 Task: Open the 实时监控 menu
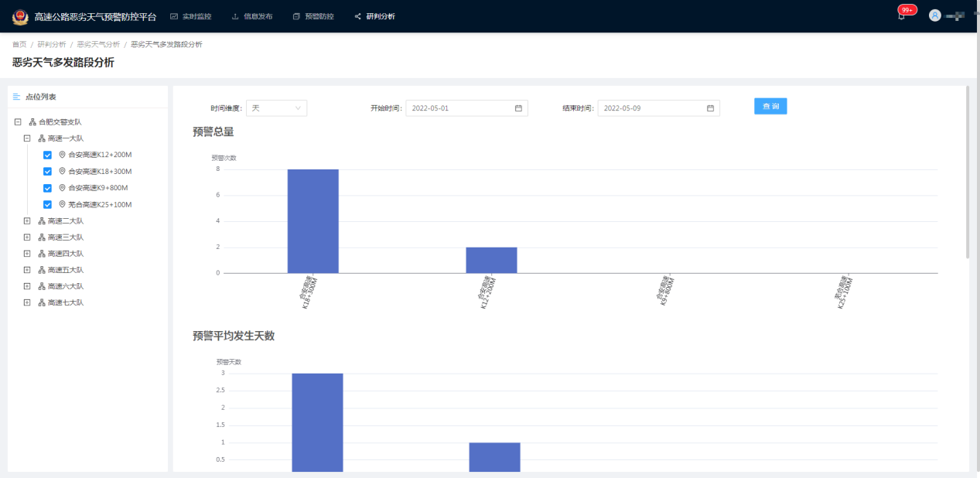[x=190, y=16]
